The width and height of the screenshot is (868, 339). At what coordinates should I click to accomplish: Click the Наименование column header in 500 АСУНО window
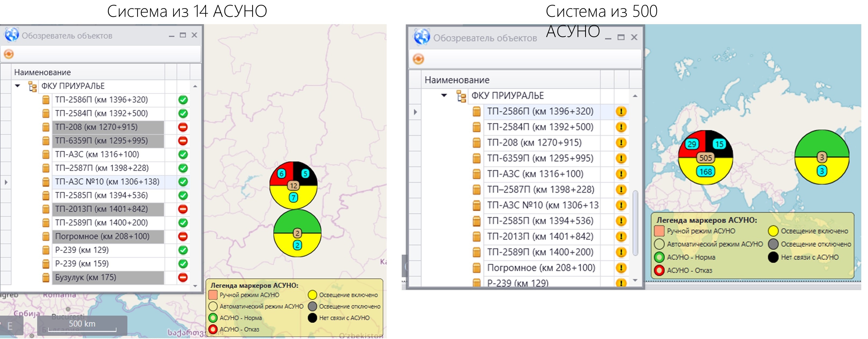(x=511, y=80)
